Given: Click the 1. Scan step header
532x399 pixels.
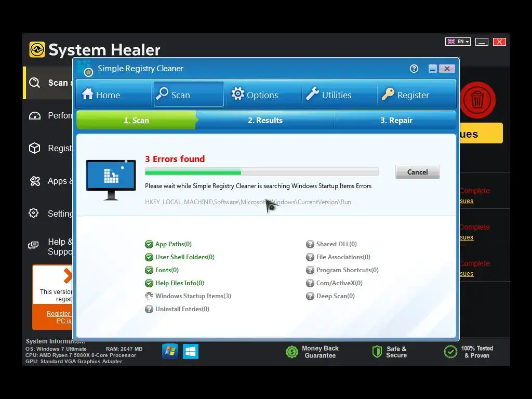Looking at the screenshot, I should [137, 121].
